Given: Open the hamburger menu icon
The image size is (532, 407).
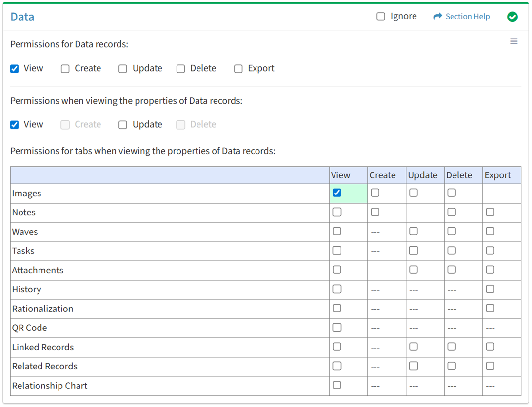Looking at the screenshot, I should pos(513,41).
